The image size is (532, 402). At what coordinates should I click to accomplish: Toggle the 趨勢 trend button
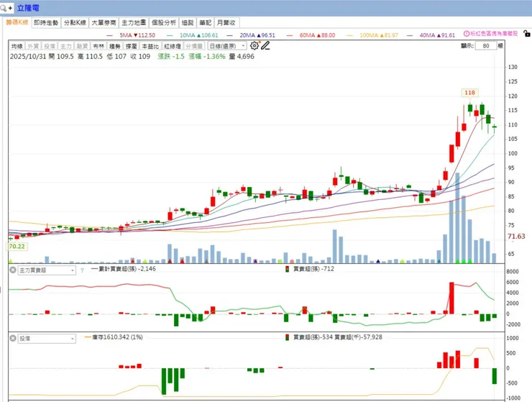coord(115,46)
